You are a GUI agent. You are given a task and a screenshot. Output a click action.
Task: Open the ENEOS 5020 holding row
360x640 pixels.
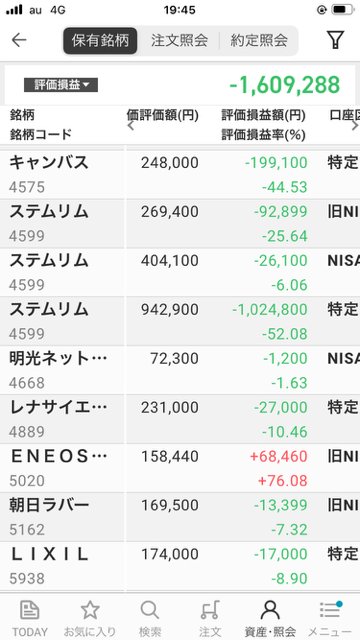click(180, 468)
